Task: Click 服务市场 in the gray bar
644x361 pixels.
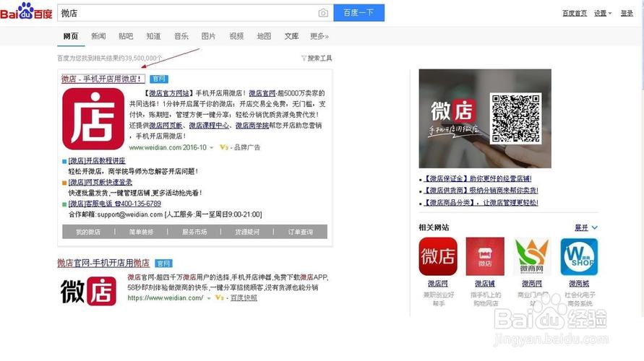Action: [x=194, y=232]
